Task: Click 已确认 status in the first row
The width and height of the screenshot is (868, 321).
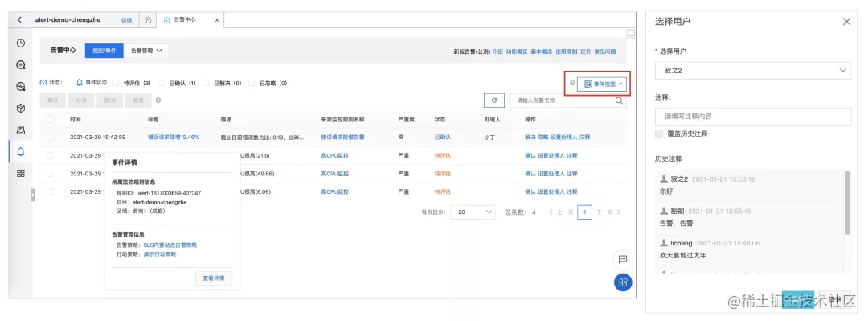Action: pos(442,137)
